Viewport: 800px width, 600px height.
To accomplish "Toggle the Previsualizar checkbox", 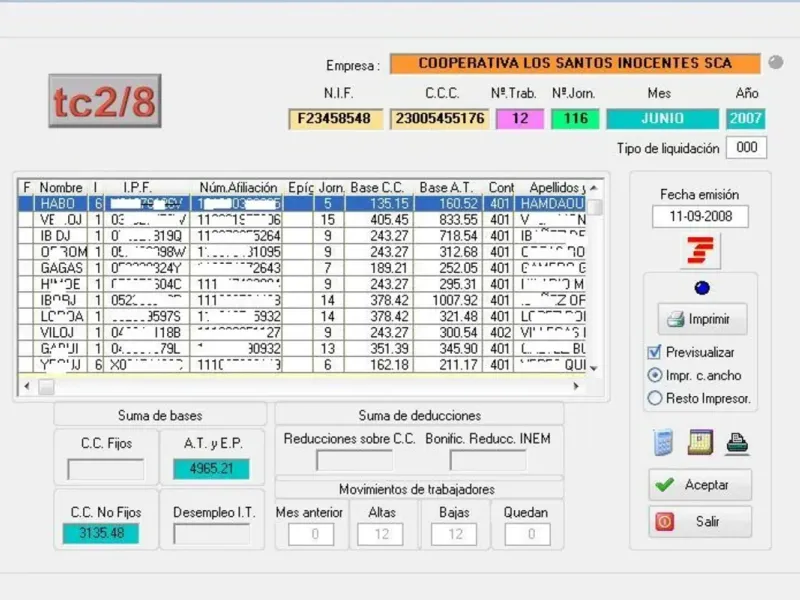I will (x=654, y=353).
